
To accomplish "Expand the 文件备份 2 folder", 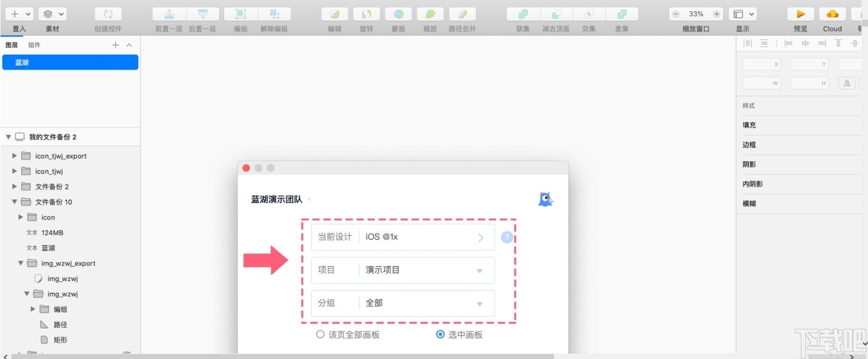I will [x=15, y=186].
